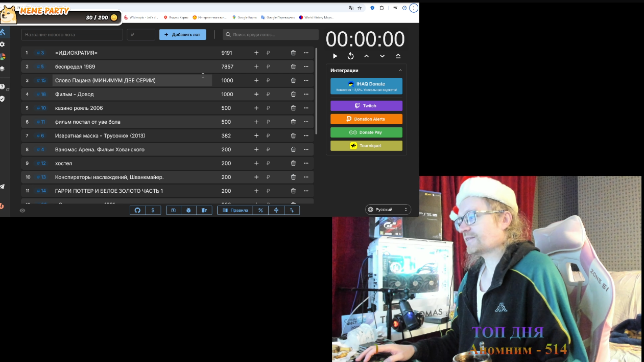
Task: Open the layers icon in sidebar
Action: (2, 69)
